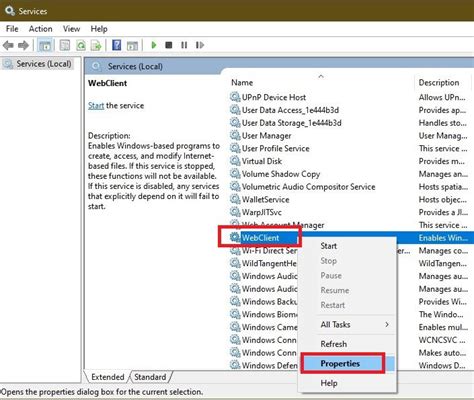This screenshot has height=400, width=474.
Task: Select Volumetric Audio Compositor Service
Action: point(308,187)
